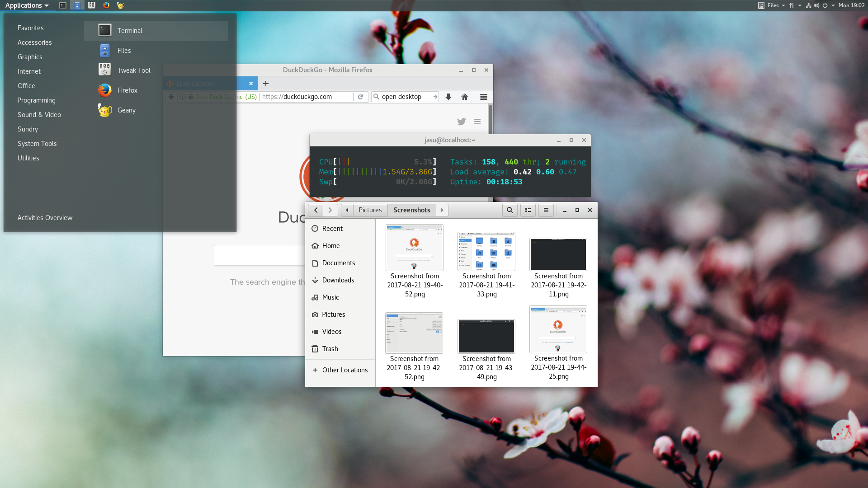Click the path bar left scroll arrow
Screen dimensions: 868x488
point(347,210)
